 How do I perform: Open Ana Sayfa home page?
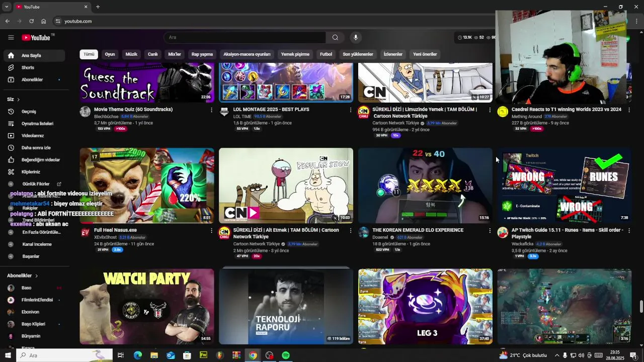coord(34,55)
